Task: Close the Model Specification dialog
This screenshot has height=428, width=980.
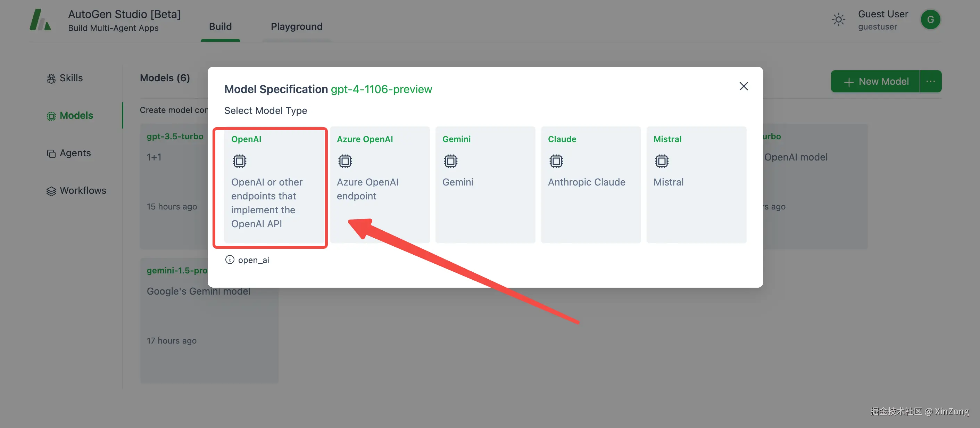Action: (744, 87)
